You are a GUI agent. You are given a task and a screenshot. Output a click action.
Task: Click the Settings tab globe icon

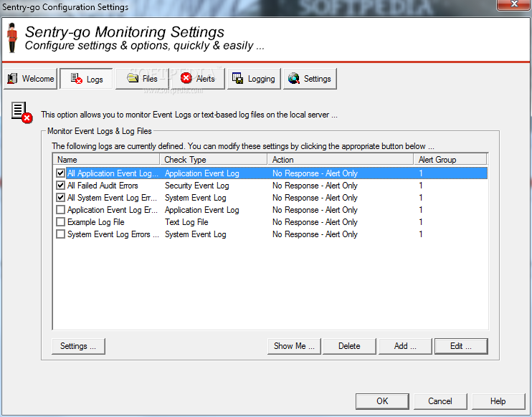(294, 78)
